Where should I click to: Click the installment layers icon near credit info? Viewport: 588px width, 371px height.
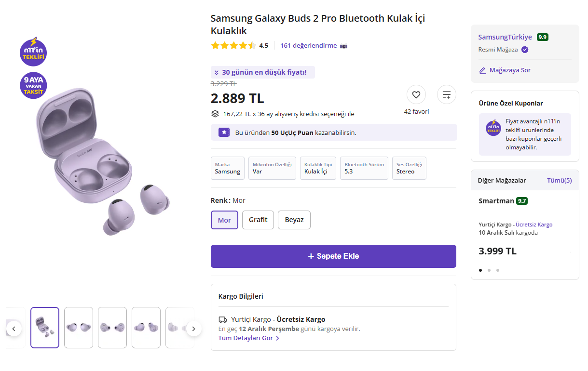[x=215, y=114]
